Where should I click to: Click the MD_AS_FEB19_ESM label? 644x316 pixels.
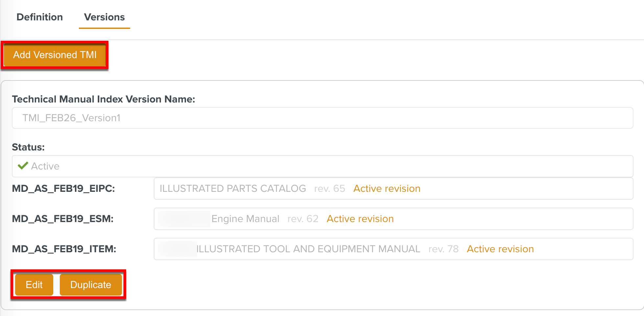63,219
